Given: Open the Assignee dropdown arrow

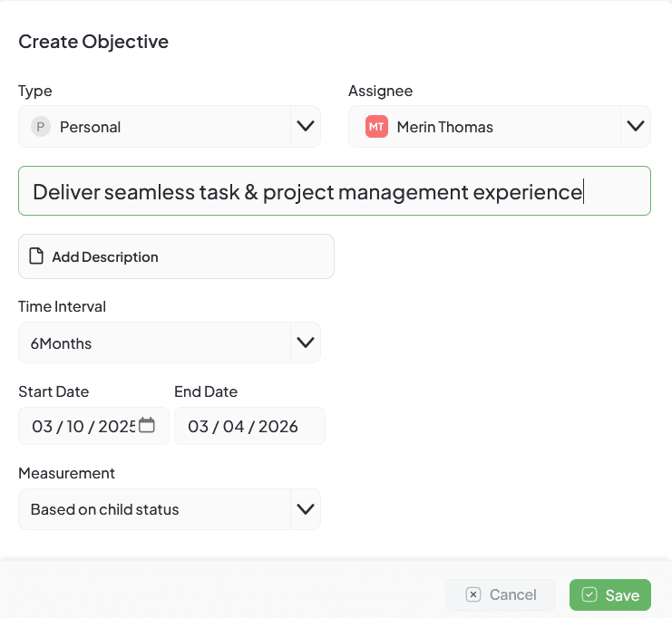Looking at the screenshot, I should coord(636,126).
